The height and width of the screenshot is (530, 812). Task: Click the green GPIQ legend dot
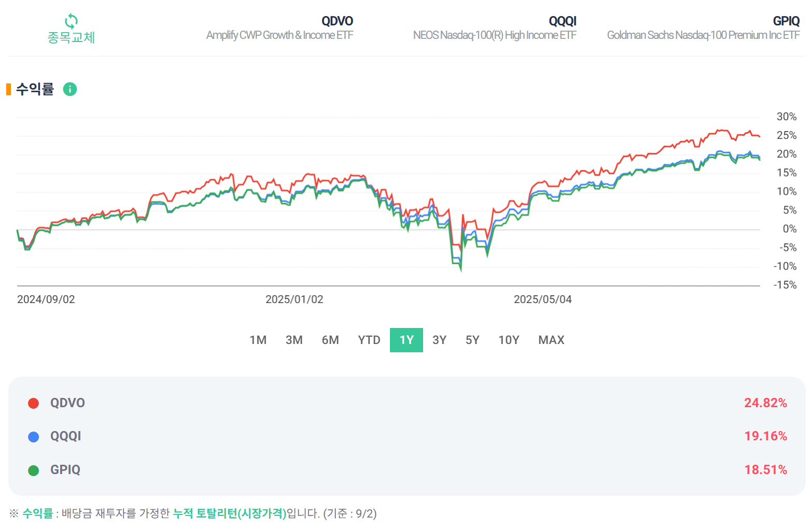(34, 470)
